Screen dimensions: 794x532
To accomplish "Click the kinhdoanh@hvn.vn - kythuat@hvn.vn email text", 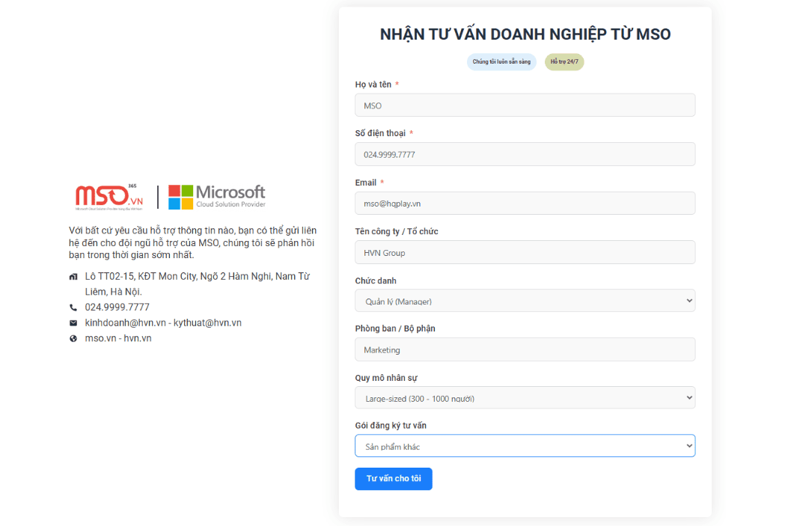I will coord(163,323).
